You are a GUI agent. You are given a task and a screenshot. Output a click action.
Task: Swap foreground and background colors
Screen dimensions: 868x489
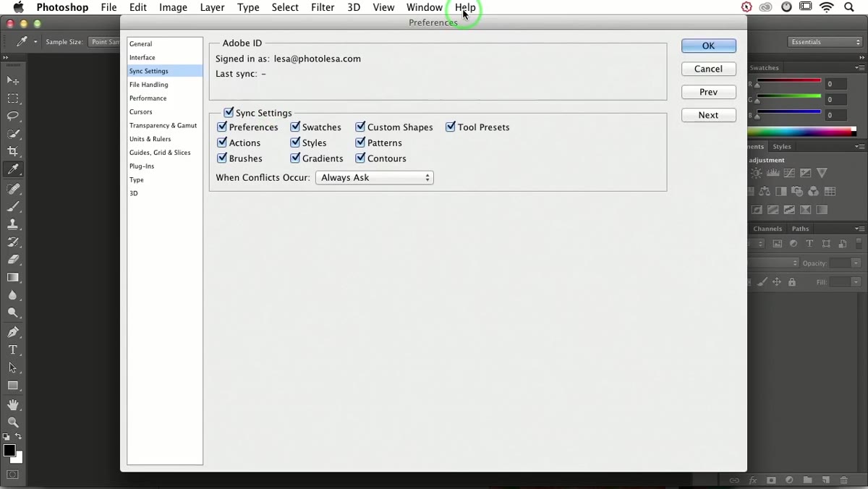pos(19,437)
